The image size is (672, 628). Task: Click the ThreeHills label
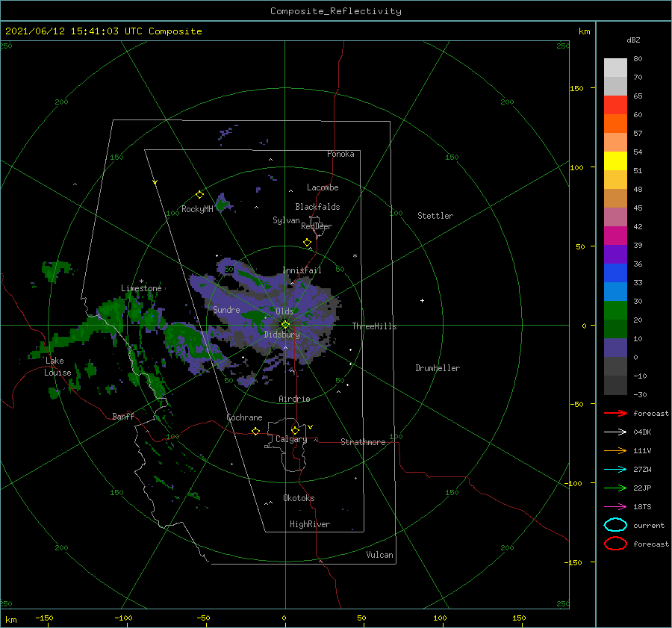(374, 326)
